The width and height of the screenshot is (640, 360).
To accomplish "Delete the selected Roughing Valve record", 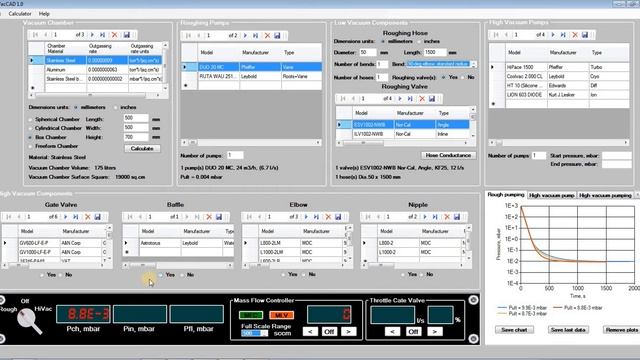I will pos(422,99).
